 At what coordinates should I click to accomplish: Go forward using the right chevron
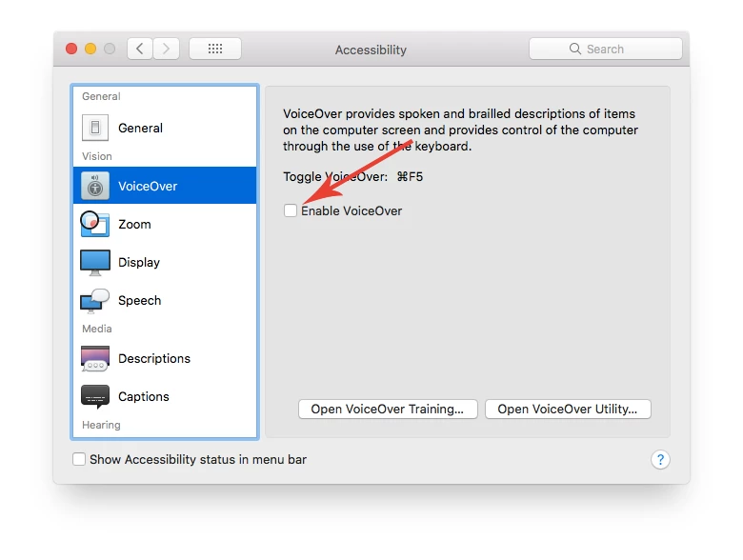click(x=166, y=49)
